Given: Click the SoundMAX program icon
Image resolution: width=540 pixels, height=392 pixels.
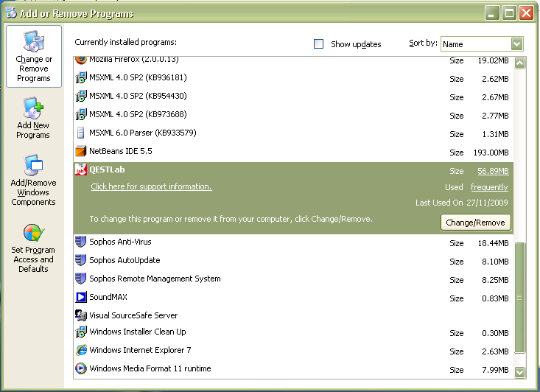Looking at the screenshot, I should coord(81,297).
